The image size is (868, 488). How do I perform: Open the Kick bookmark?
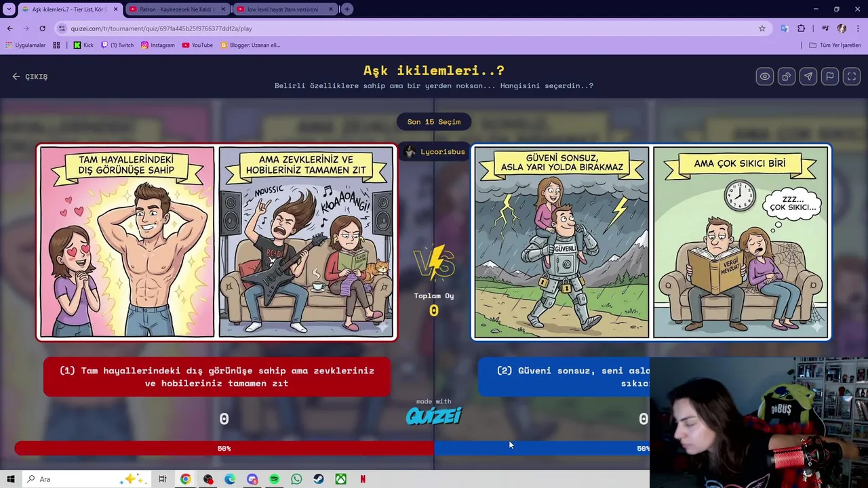click(83, 45)
